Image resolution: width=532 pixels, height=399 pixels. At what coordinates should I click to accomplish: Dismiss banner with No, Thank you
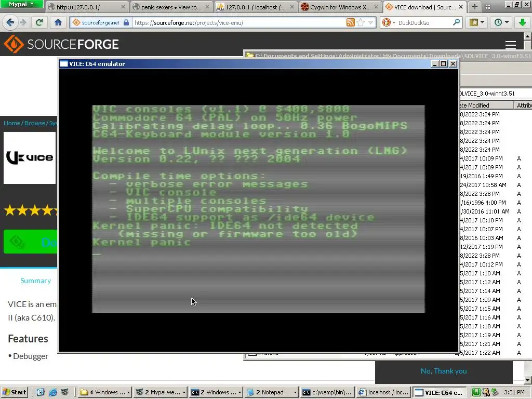(444, 371)
